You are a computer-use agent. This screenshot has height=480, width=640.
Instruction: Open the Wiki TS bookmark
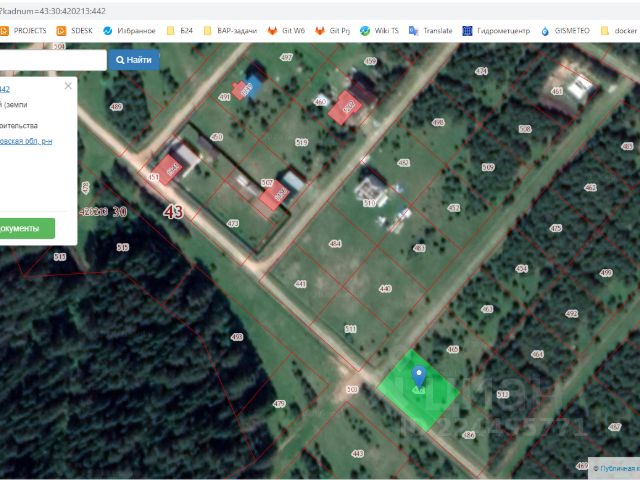coord(380,31)
